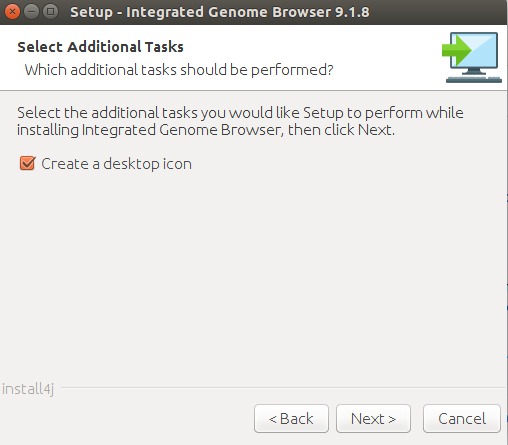Click the instruction paragraph about additional tasks

pos(240,121)
